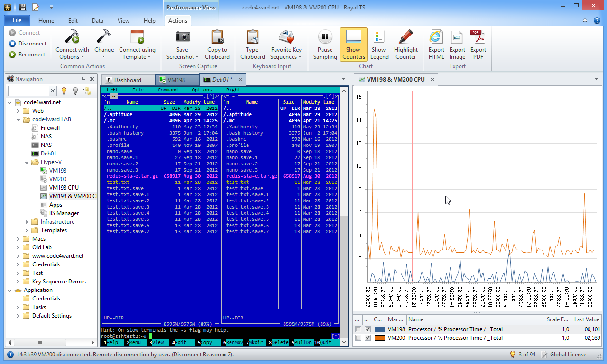The width and height of the screenshot is (607, 364).
Task: Export the chart as Image
Action: click(457, 45)
